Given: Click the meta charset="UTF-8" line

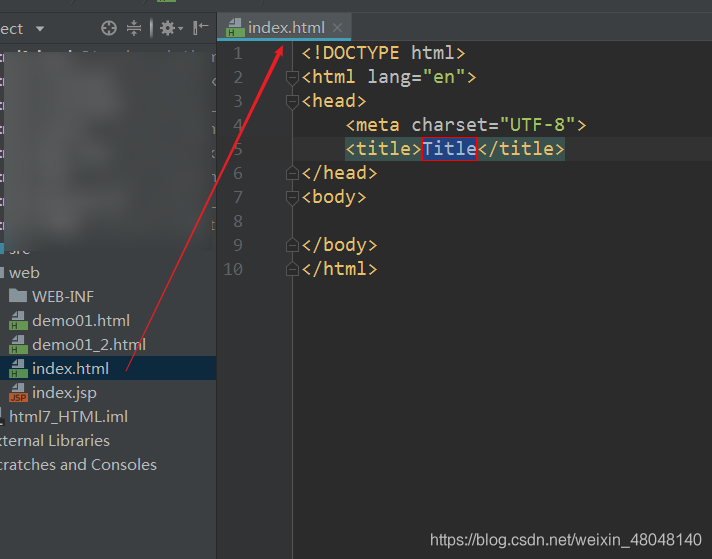Looking at the screenshot, I should pyautogui.click(x=466, y=125).
